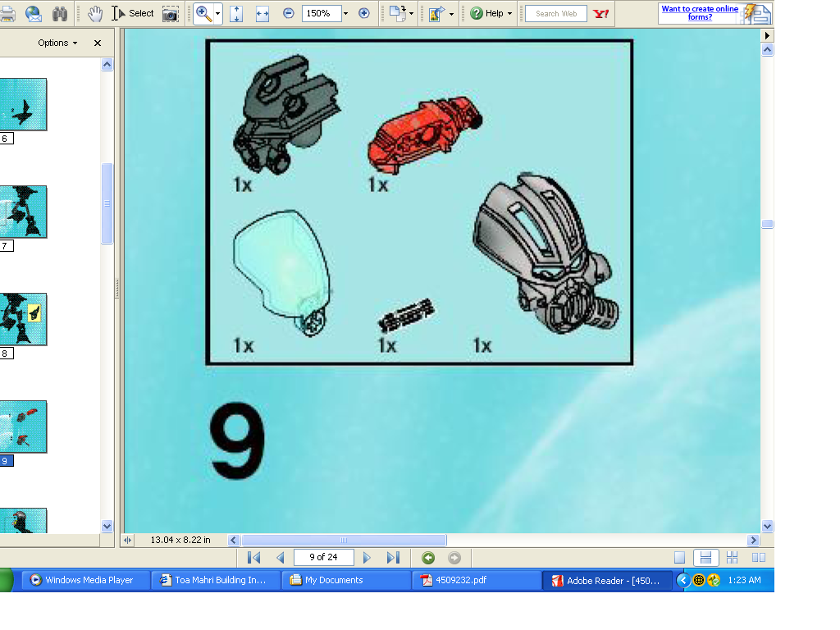Click the thumbnail panel scrollbar thumb
Image resolution: width=840 pixels, height=630 pixels.
(107, 203)
